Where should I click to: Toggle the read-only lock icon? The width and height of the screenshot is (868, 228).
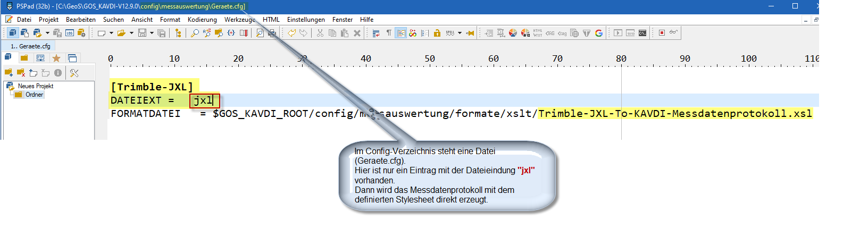click(x=437, y=33)
